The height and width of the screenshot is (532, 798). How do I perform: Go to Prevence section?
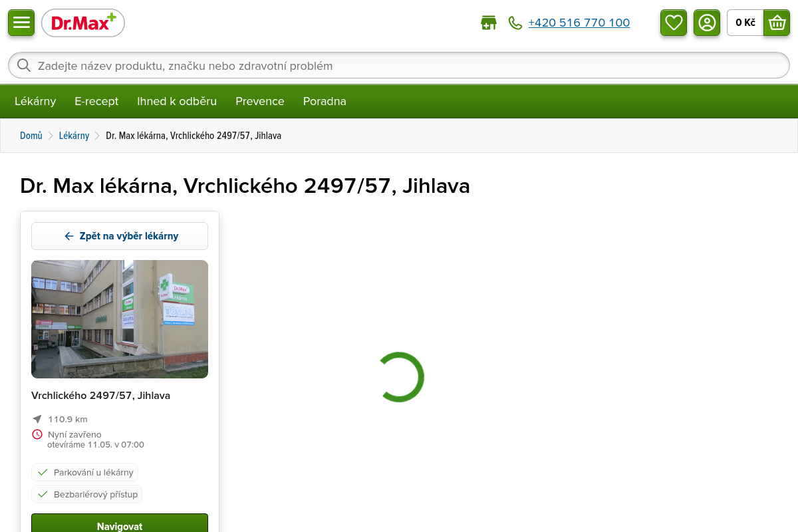pos(260,101)
